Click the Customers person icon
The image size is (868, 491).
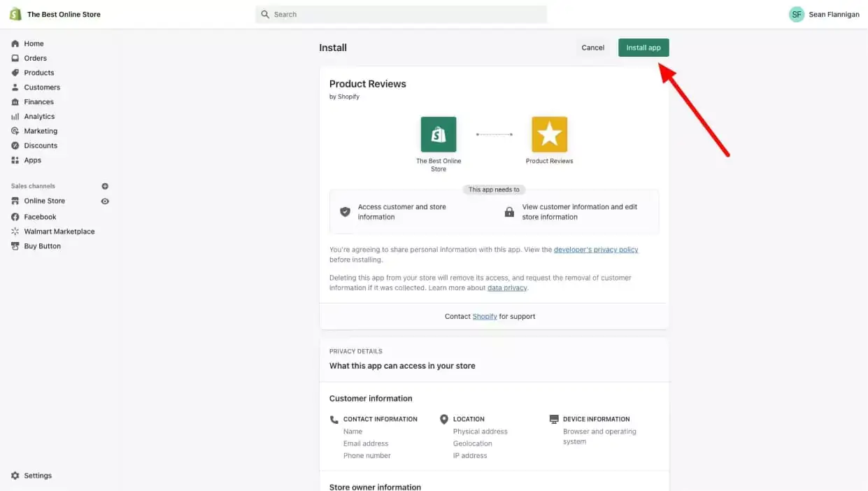coord(15,87)
